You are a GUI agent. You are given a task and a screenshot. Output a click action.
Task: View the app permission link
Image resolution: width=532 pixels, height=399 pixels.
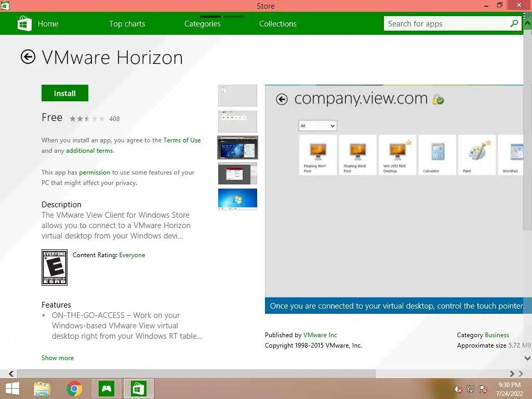[x=95, y=172]
